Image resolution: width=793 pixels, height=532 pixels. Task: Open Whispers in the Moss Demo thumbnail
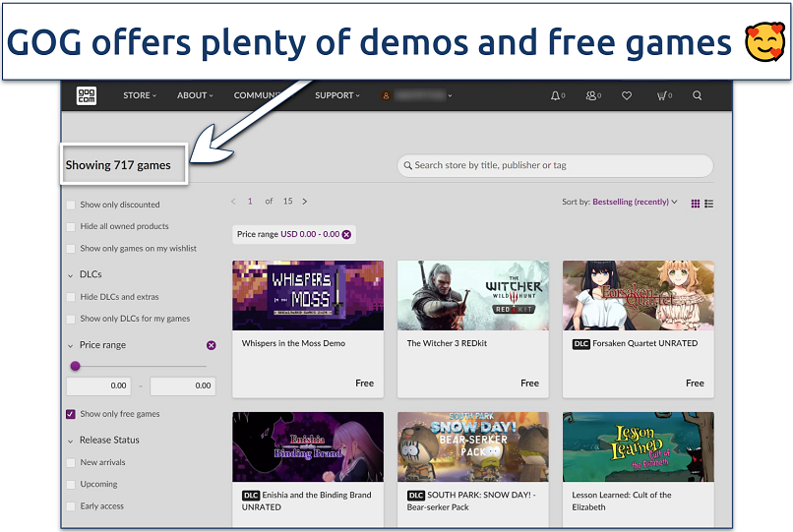tap(308, 295)
